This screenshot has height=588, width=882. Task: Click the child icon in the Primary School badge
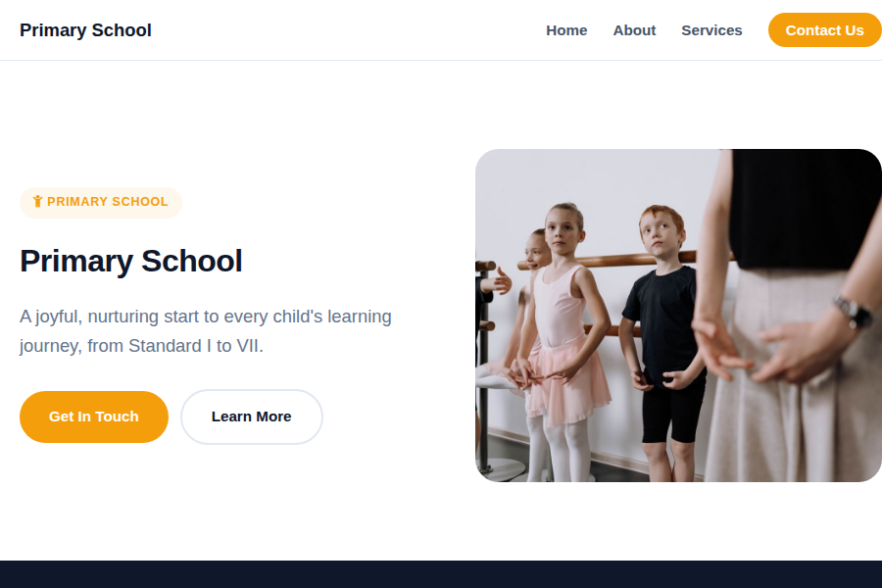click(37, 202)
